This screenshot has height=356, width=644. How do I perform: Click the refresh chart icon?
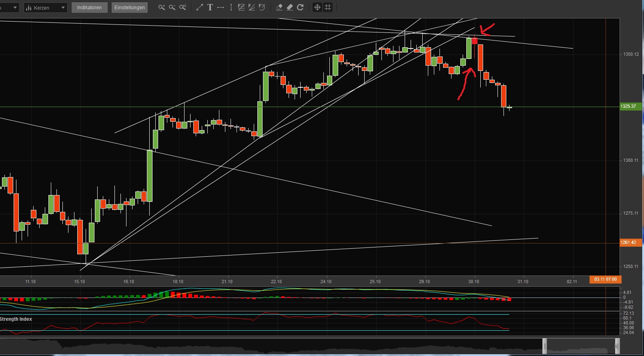point(300,7)
